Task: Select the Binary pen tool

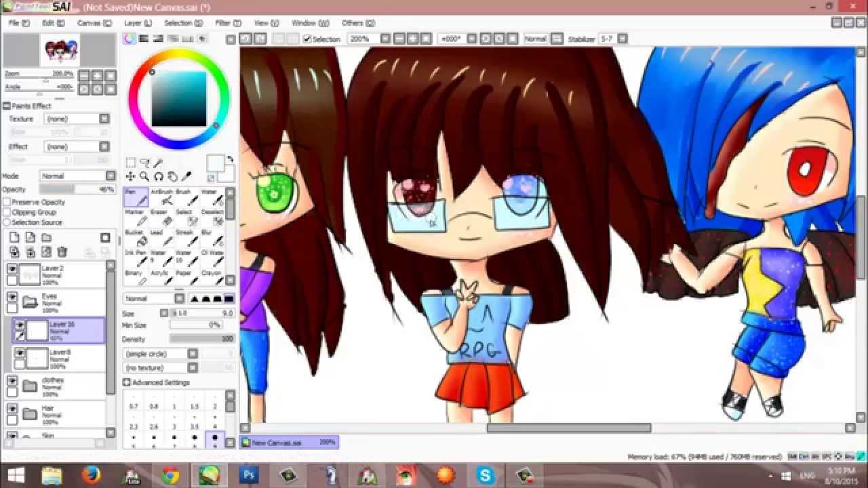Action: click(136, 277)
